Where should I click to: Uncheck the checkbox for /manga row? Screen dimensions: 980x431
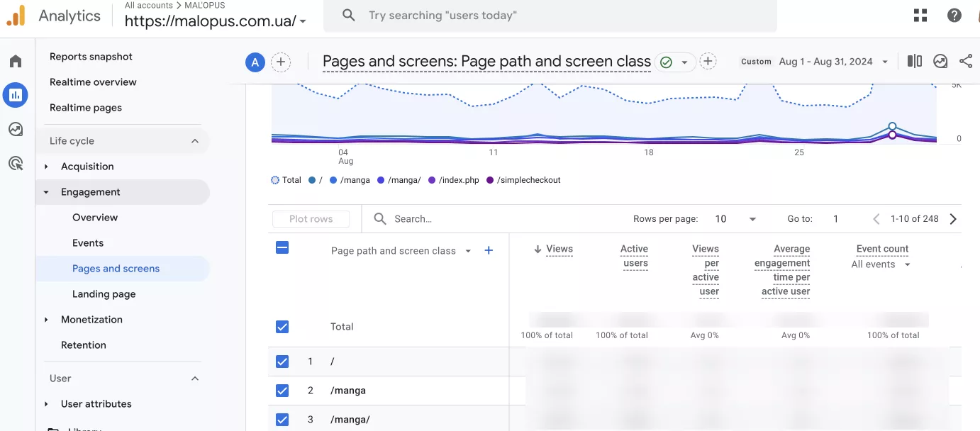[282, 391]
